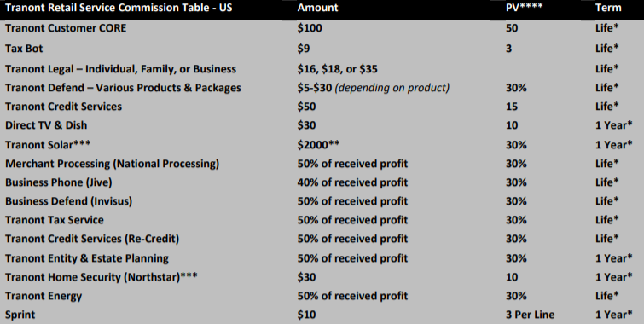The height and width of the screenshot is (324, 644).
Task: Select Merchant Processing (National Processing) label
Action: click(112, 164)
